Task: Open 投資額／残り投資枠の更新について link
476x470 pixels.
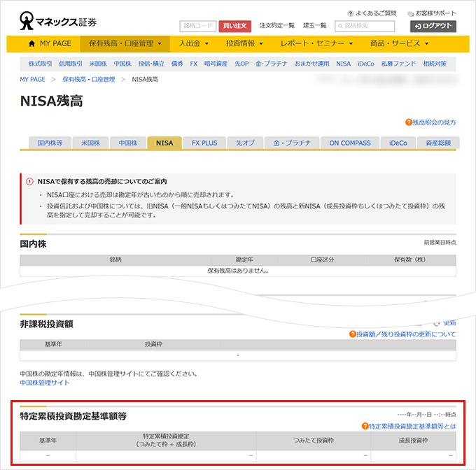Action: click(x=406, y=334)
